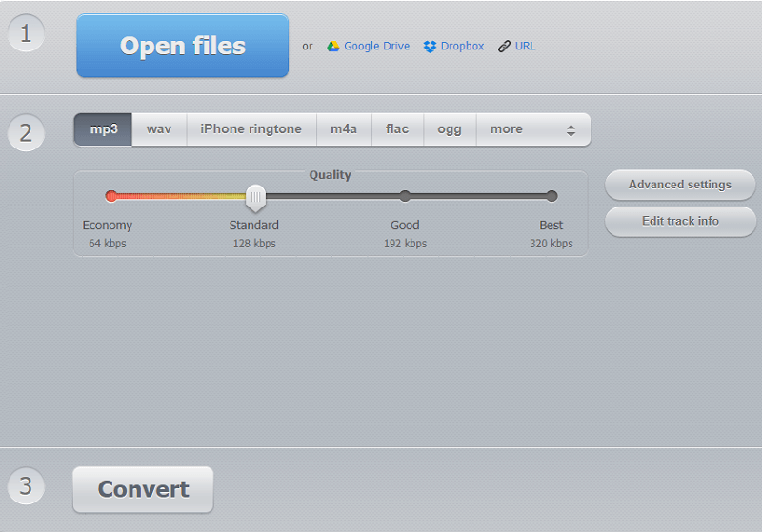Click the Economy 64 kbps quality point
Screen dimensions: 762x532
click(x=111, y=196)
